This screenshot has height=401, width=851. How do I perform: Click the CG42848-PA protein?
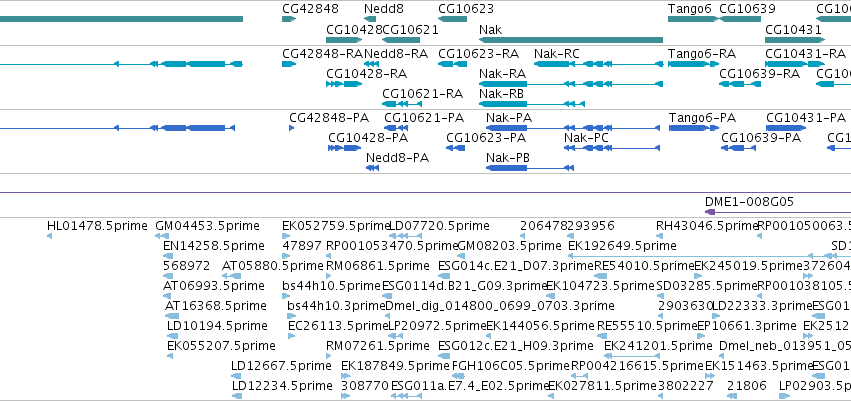[x=291, y=128]
